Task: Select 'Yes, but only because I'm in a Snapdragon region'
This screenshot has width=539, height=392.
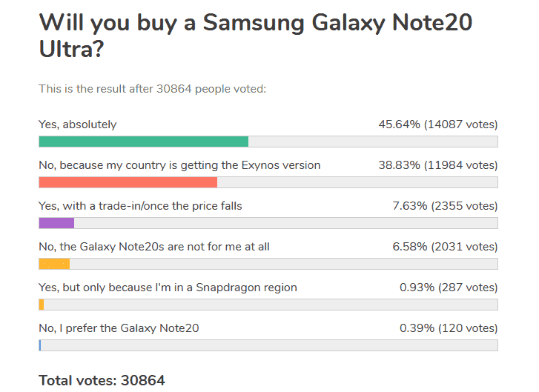Action: (x=168, y=288)
